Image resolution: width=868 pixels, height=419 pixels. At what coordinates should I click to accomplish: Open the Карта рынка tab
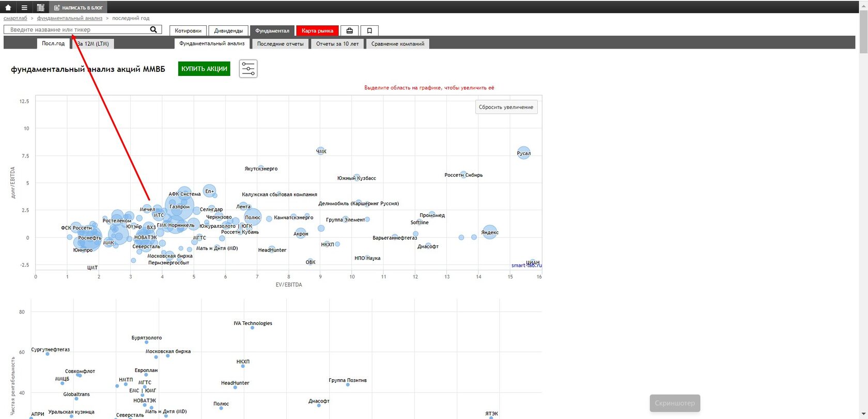click(x=317, y=30)
